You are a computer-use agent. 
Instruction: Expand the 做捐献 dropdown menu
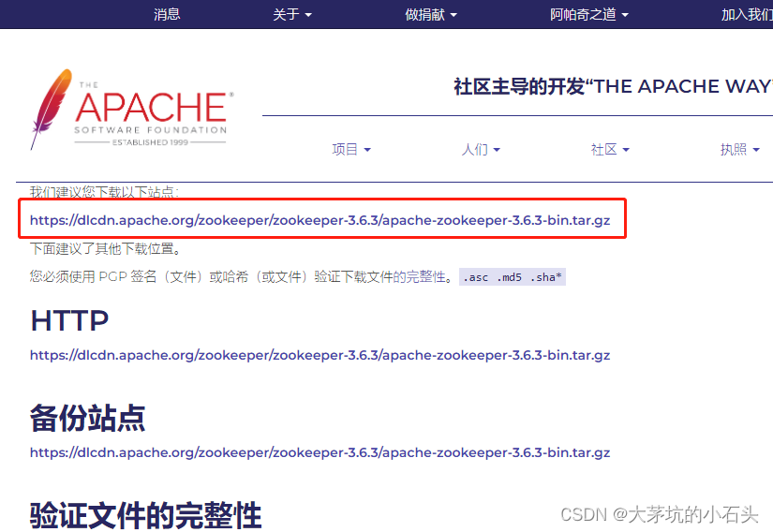click(431, 14)
